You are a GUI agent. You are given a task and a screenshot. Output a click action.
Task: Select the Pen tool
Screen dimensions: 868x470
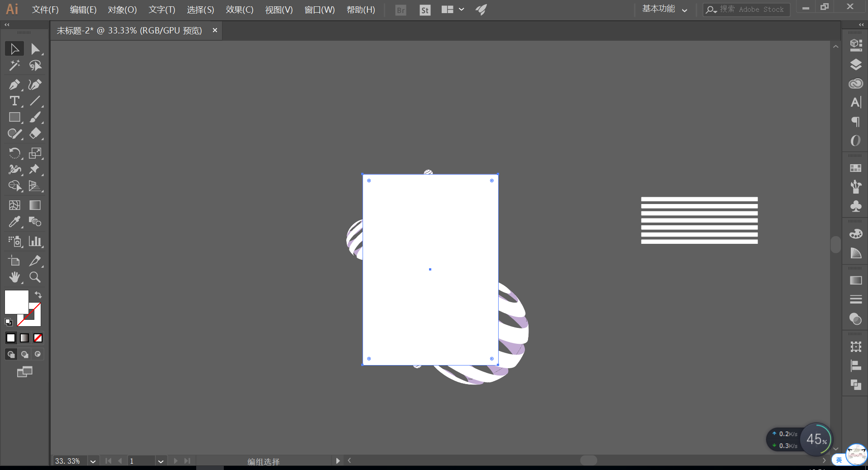coord(14,85)
